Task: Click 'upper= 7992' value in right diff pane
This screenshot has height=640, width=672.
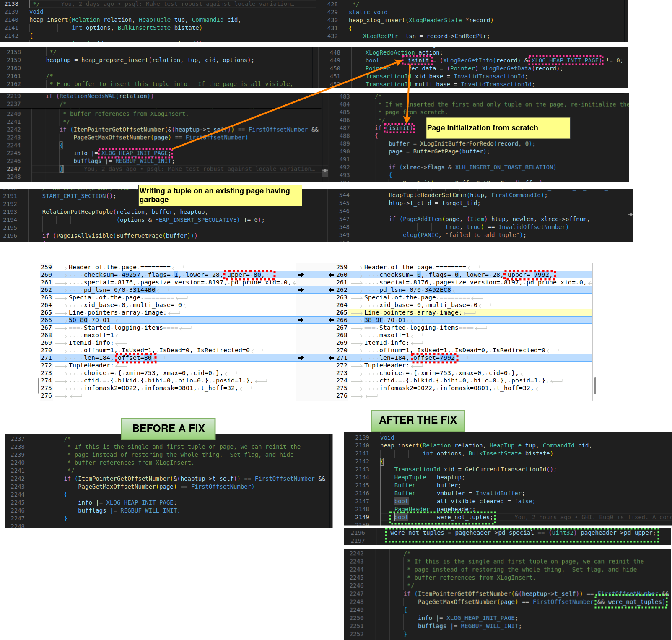Action: click(x=529, y=275)
